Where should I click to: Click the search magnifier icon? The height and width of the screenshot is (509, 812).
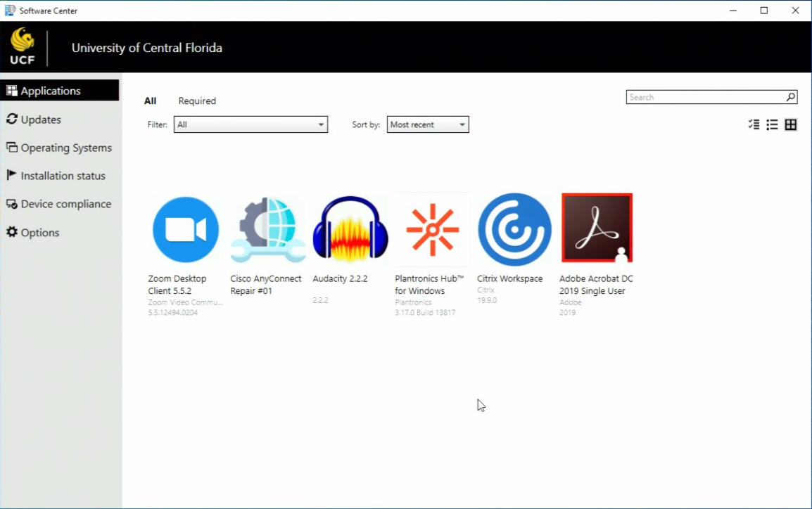791,97
